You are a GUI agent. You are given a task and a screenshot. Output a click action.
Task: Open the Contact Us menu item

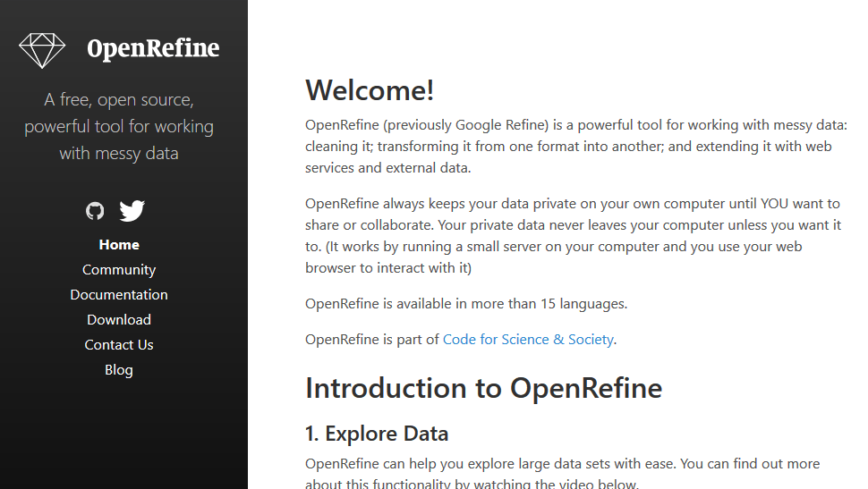[x=119, y=344]
